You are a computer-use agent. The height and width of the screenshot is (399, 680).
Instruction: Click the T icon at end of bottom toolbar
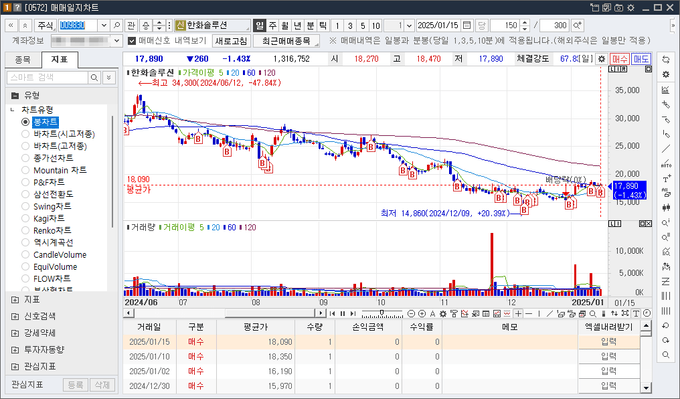(636, 314)
